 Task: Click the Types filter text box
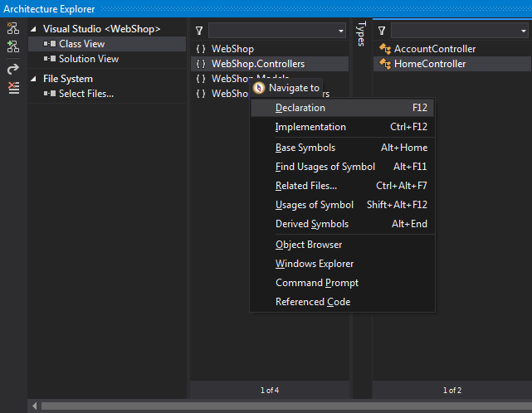tap(456, 31)
